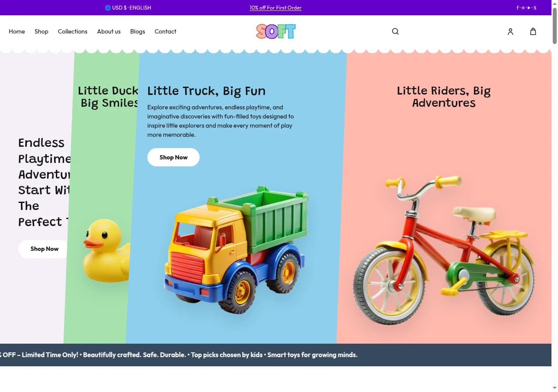Click the page scrollbar up arrow
558x392 pixels.
(555, 3)
